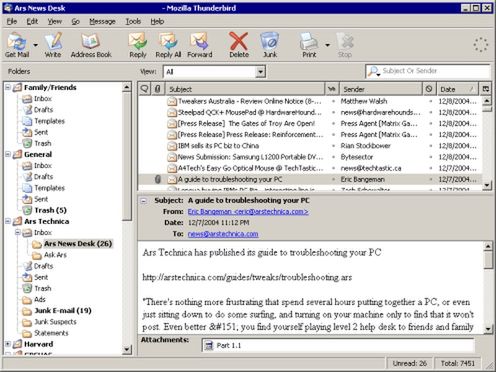Collapse the Family/Friends account tree

click(8, 88)
